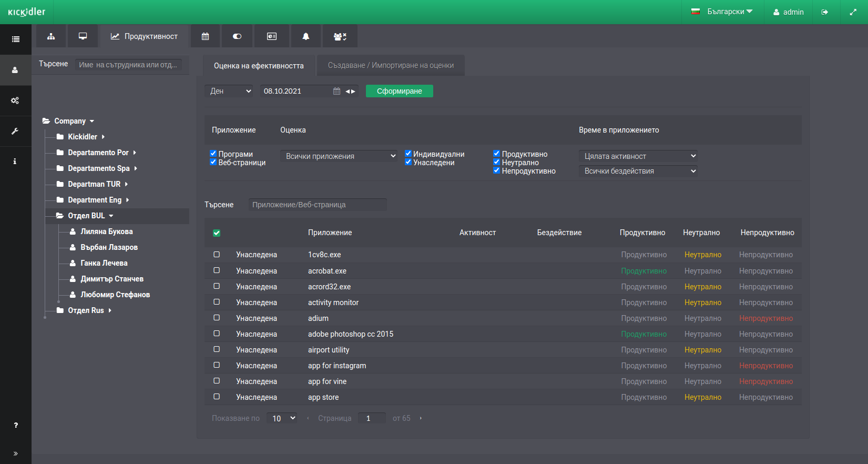
Task: Toggle fullscreen with the expand icon
Action: 853,12
